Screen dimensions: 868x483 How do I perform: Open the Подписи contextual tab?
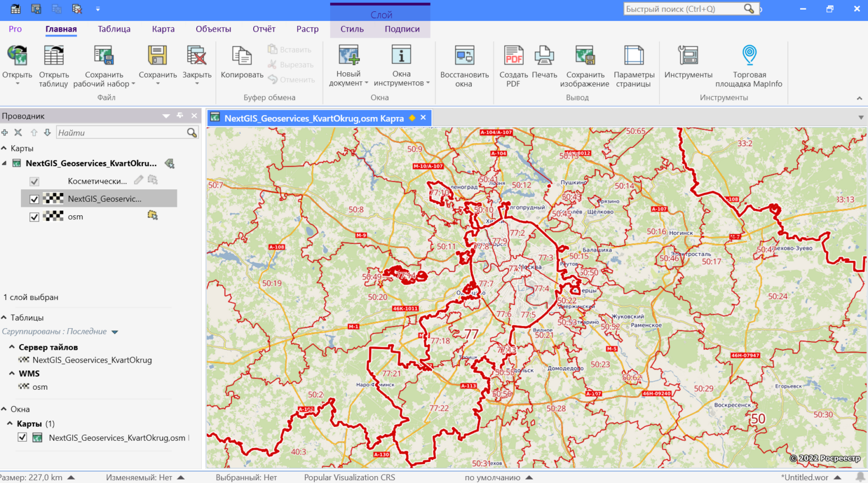click(402, 29)
